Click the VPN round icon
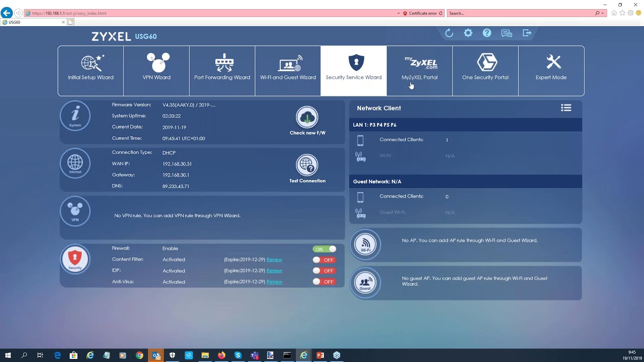This screenshot has width=644, height=362. [75, 211]
